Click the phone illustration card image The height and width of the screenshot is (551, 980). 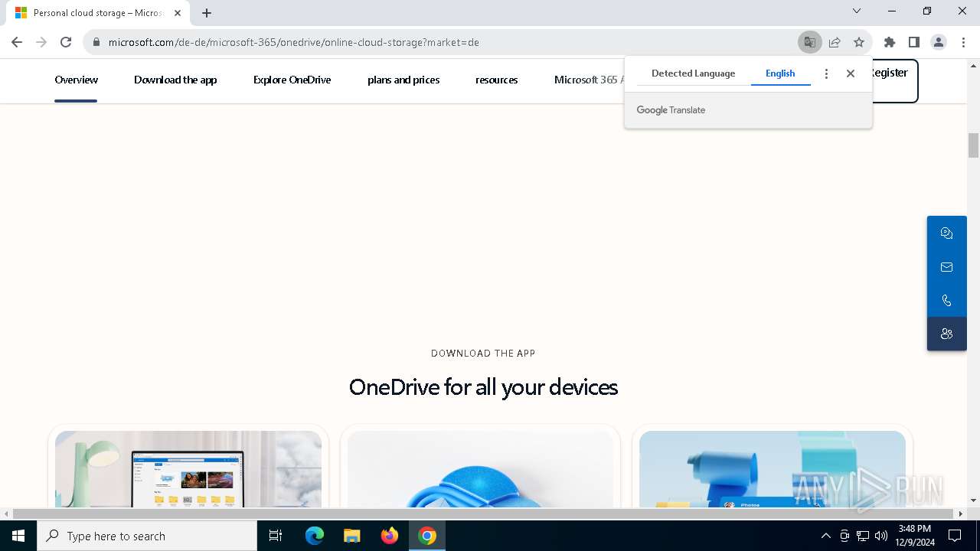(773, 468)
